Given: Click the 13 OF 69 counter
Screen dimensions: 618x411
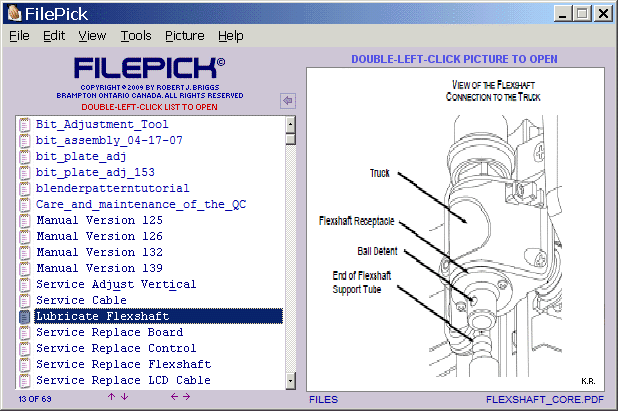Looking at the screenshot, I should (x=35, y=399).
